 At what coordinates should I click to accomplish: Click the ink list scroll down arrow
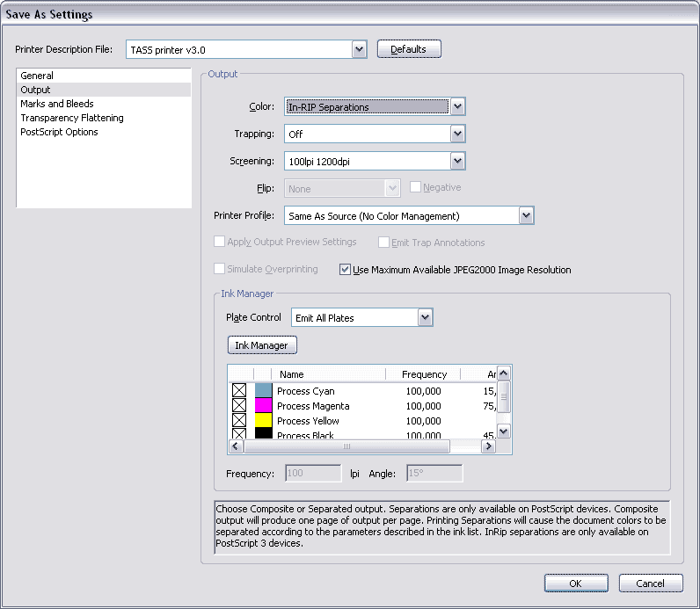tap(504, 431)
